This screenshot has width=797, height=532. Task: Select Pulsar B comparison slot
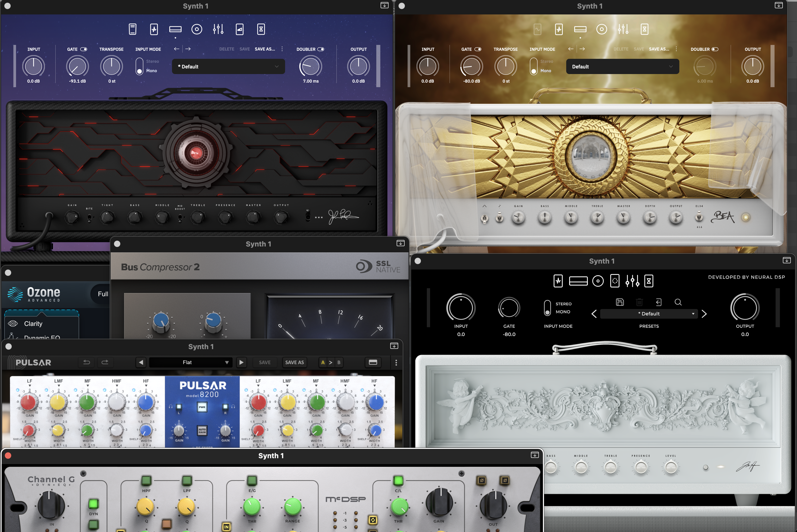coord(339,362)
